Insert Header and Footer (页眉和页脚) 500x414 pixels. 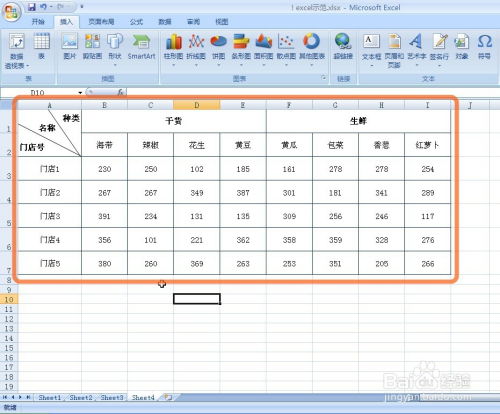point(394,51)
